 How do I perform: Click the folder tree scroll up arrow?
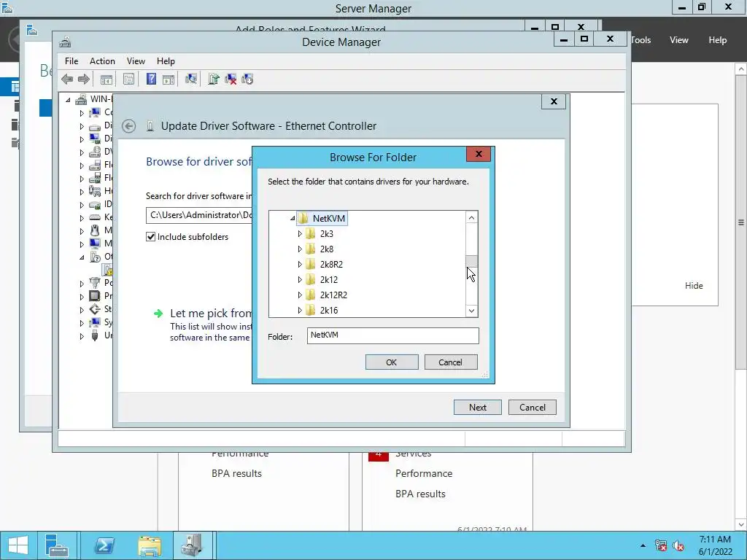(x=472, y=217)
